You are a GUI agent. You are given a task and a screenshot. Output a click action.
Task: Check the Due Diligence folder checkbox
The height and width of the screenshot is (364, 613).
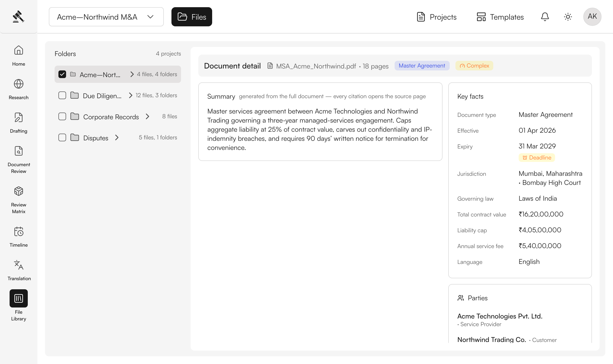(x=62, y=95)
